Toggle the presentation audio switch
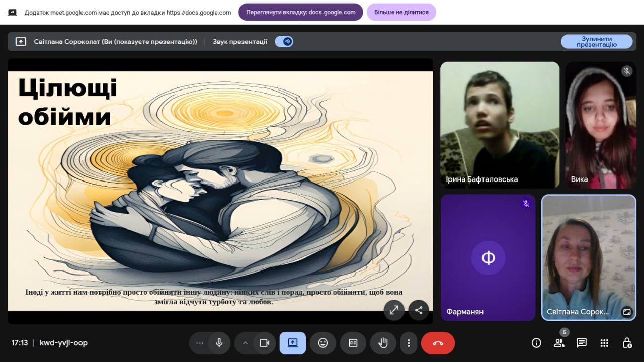The height and width of the screenshot is (362, 644). point(284,42)
